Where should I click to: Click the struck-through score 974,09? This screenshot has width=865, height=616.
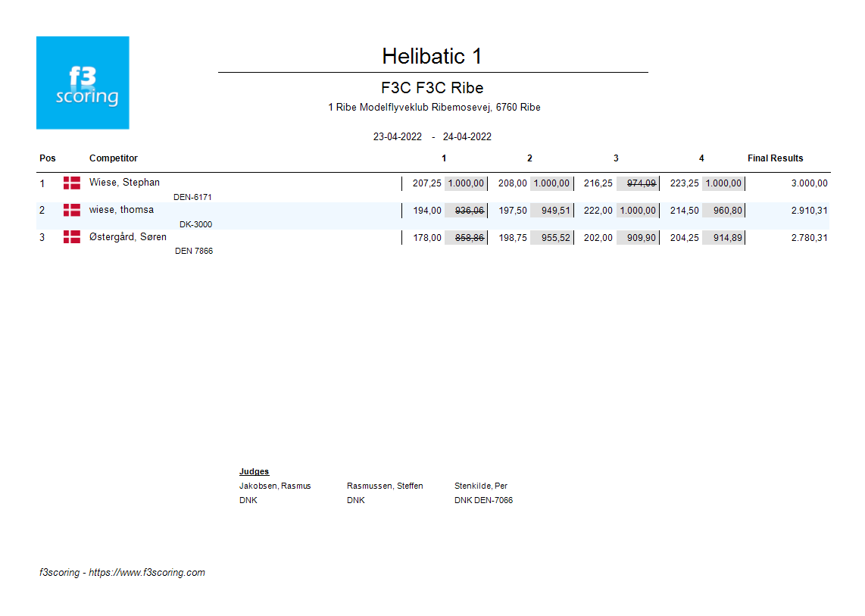pyautogui.click(x=641, y=183)
